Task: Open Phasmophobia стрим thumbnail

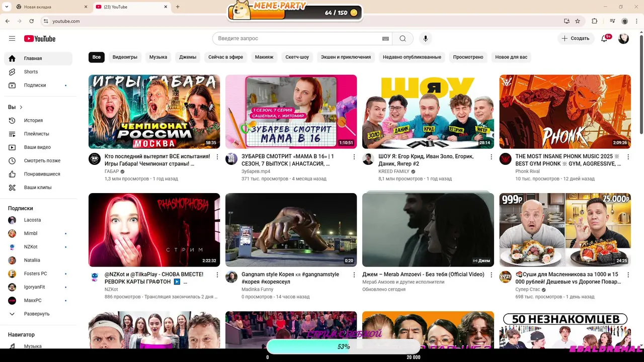Action: pos(154,230)
